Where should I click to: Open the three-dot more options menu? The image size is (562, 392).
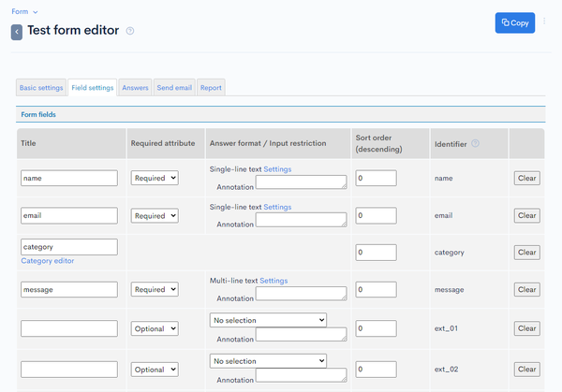coord(544,22)
